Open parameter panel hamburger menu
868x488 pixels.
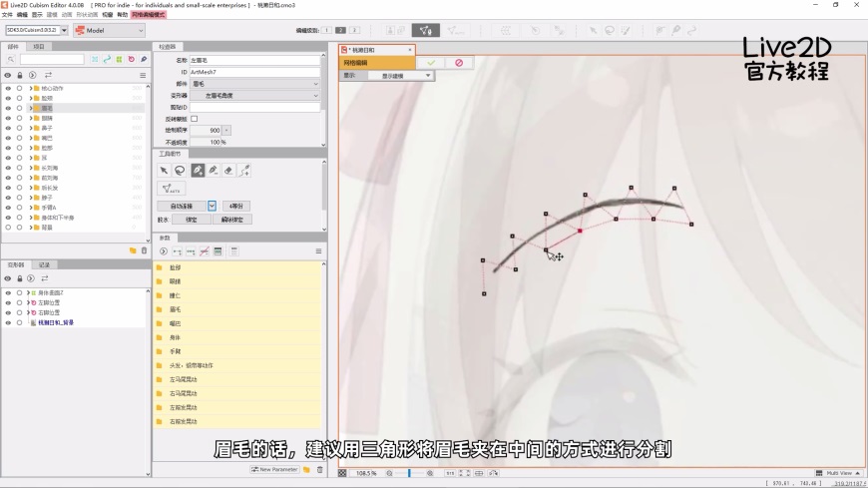click(318, 251)
